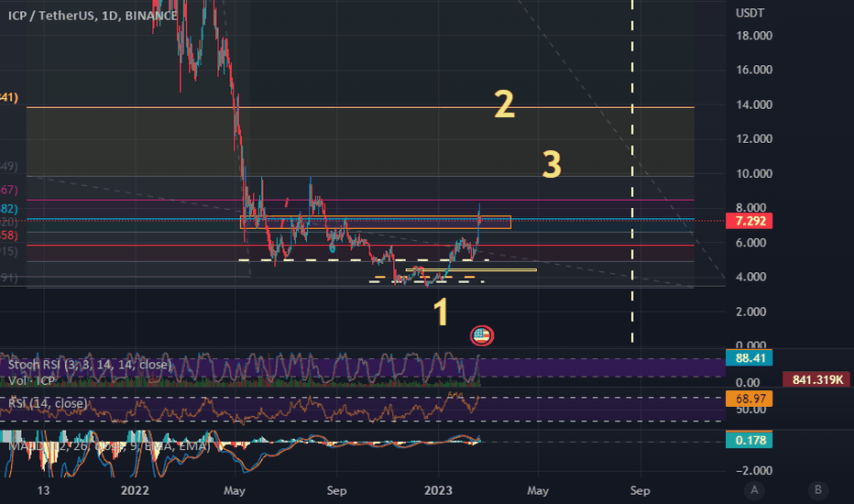Select the MACD indicator legend

coord(109,446)
